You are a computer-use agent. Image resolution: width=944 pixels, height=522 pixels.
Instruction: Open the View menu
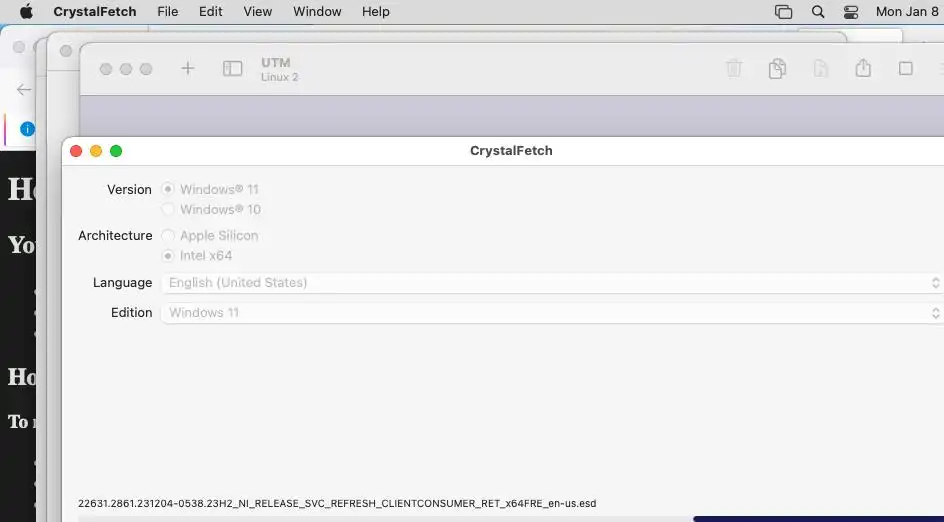coord(258,11)
